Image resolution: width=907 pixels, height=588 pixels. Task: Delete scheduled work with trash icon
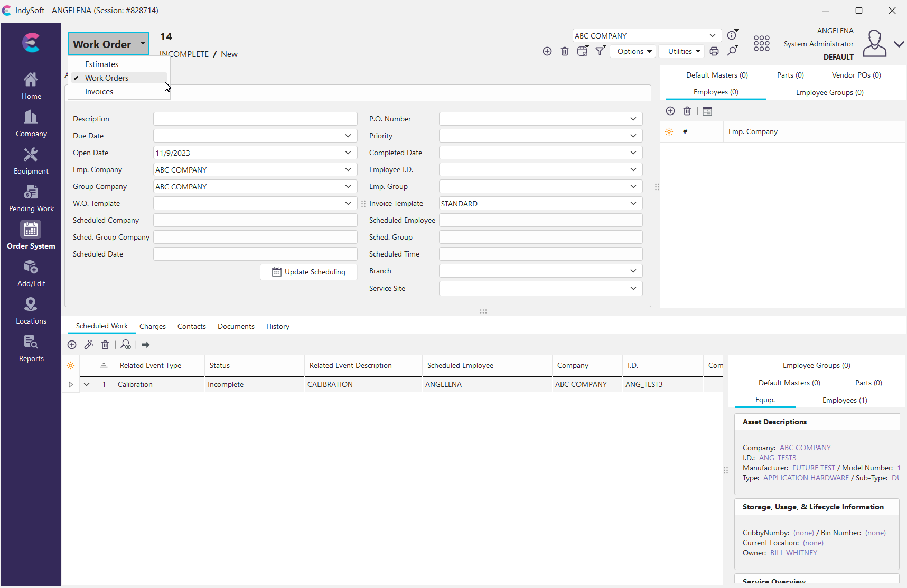105,345
